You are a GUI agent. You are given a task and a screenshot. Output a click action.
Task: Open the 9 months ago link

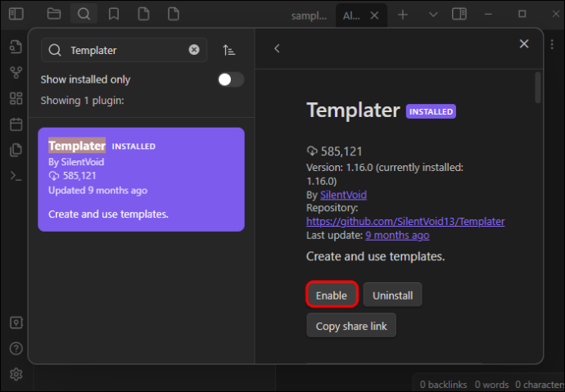click(x=397, y=236)
